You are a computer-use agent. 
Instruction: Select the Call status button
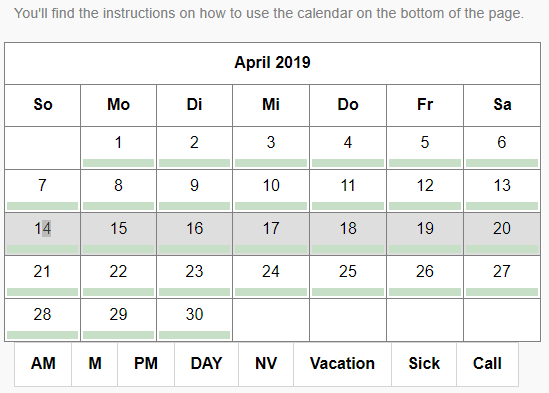click(487, 364)
